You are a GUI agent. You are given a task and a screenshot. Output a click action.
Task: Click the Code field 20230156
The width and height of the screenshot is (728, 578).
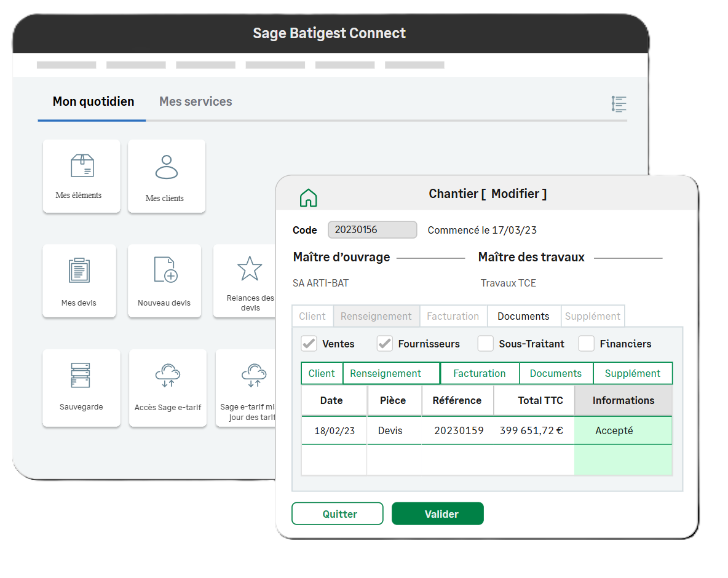(x=372, y=230)
